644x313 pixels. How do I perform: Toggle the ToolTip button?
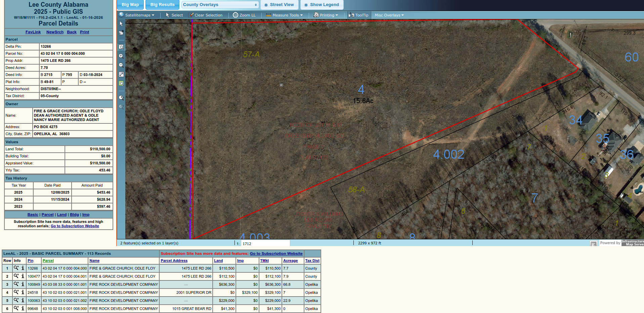tap(358, 15)
